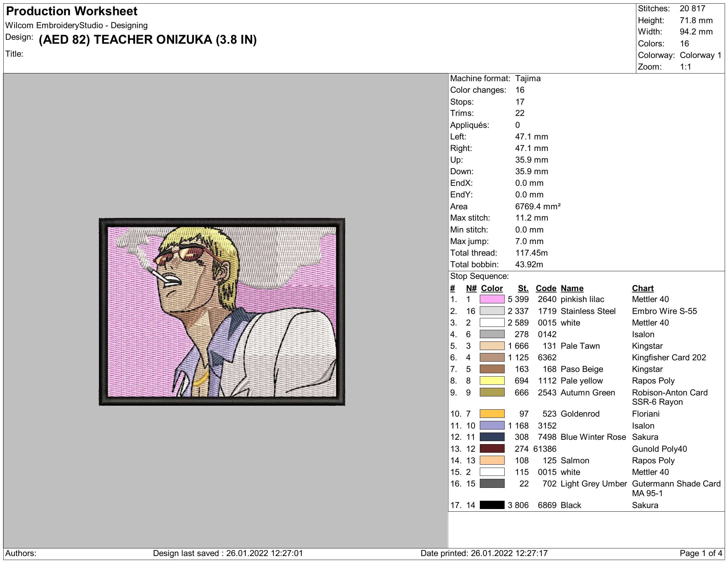Click the St. column header
The image size is (728, 563).
[x=523, y=288]
